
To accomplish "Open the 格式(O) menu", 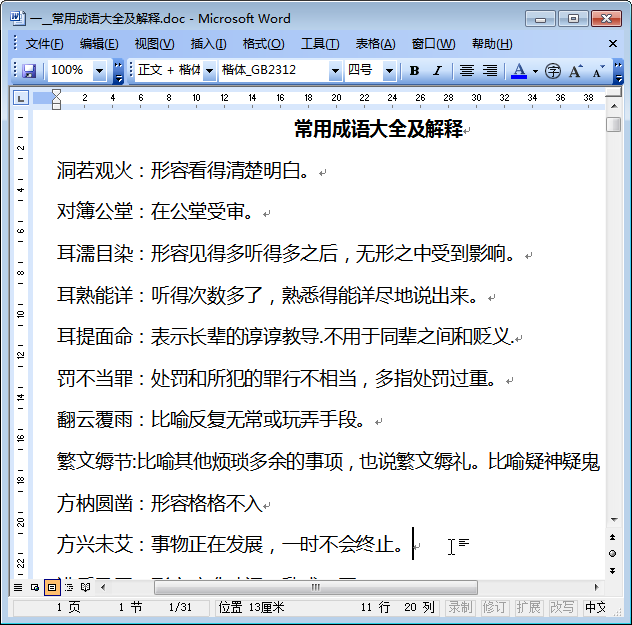I will tap(263, 44).
